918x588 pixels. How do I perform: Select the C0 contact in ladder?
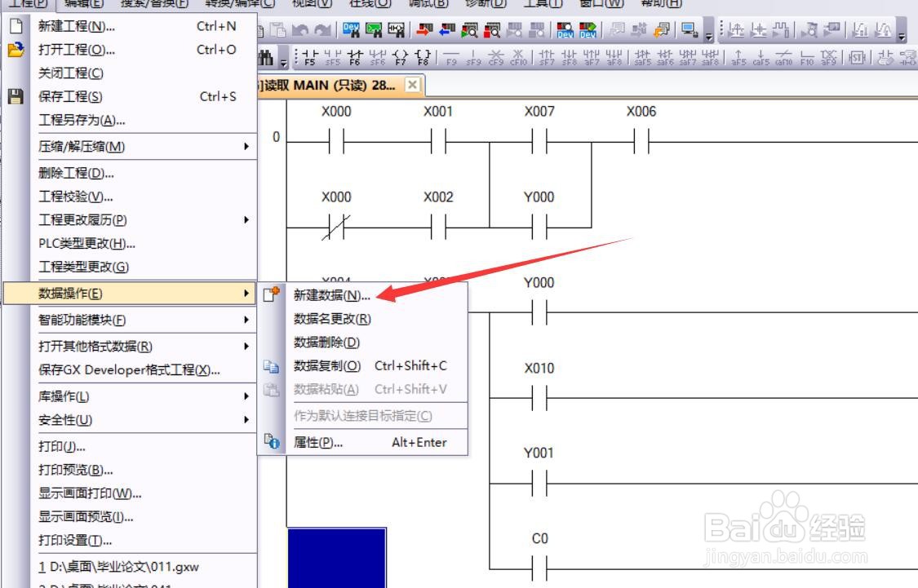(x=539, y=568)
